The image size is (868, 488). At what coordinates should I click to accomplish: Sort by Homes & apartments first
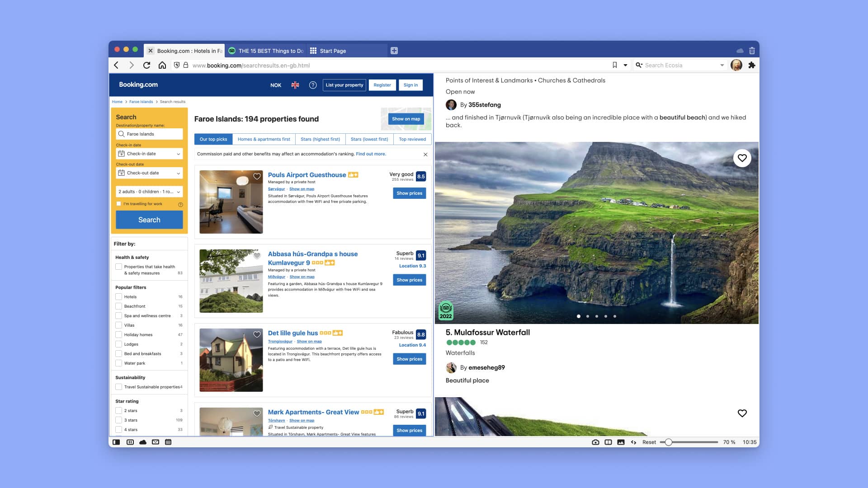coord(264,139)
